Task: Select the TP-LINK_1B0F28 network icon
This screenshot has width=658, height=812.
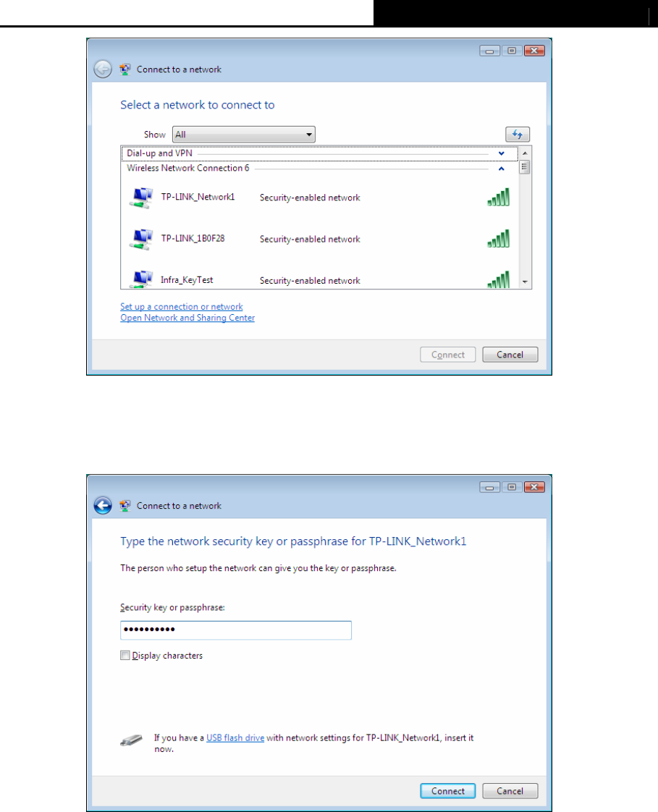Action: (x=141, y=240)
